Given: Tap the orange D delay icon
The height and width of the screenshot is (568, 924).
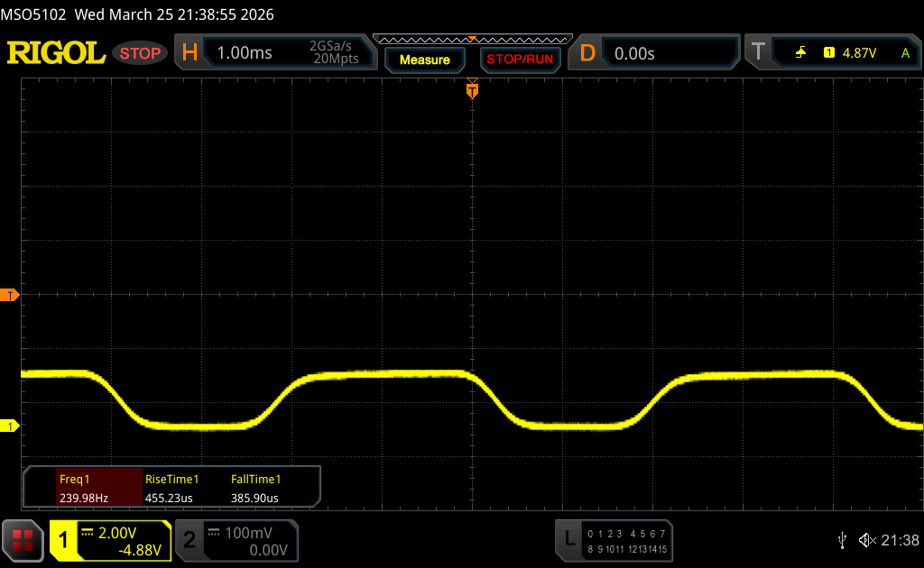Looking at the screenshot, I should [587, 53].
